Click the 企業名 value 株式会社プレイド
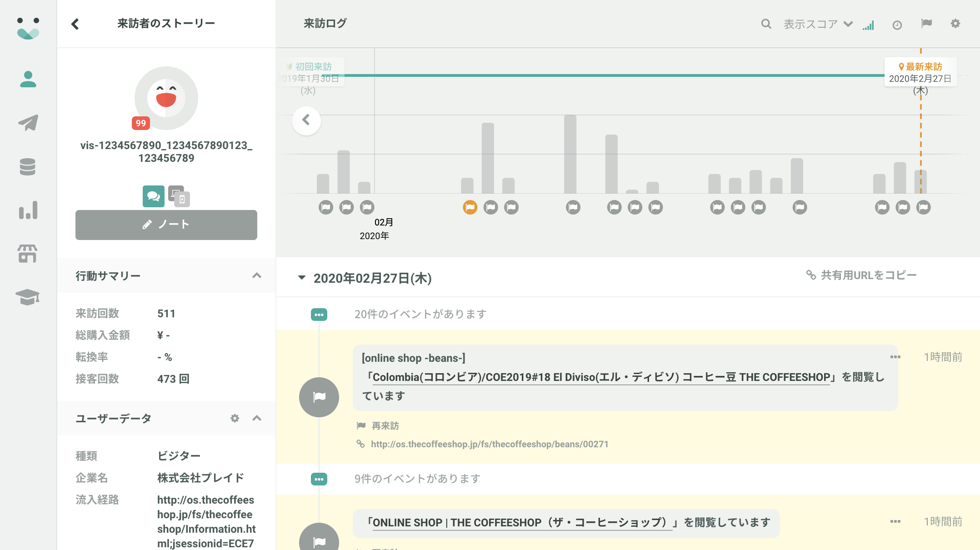Image resolution: width=980 pixels, height=550 pixels. point(200,478)
